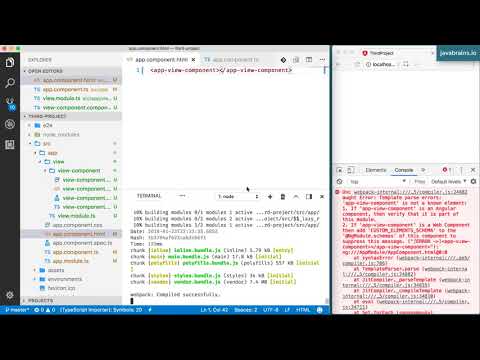Click the open preview icon in editor toolbar
The width and height of the screenshot is (480, 360).
(x=296, y=60)
